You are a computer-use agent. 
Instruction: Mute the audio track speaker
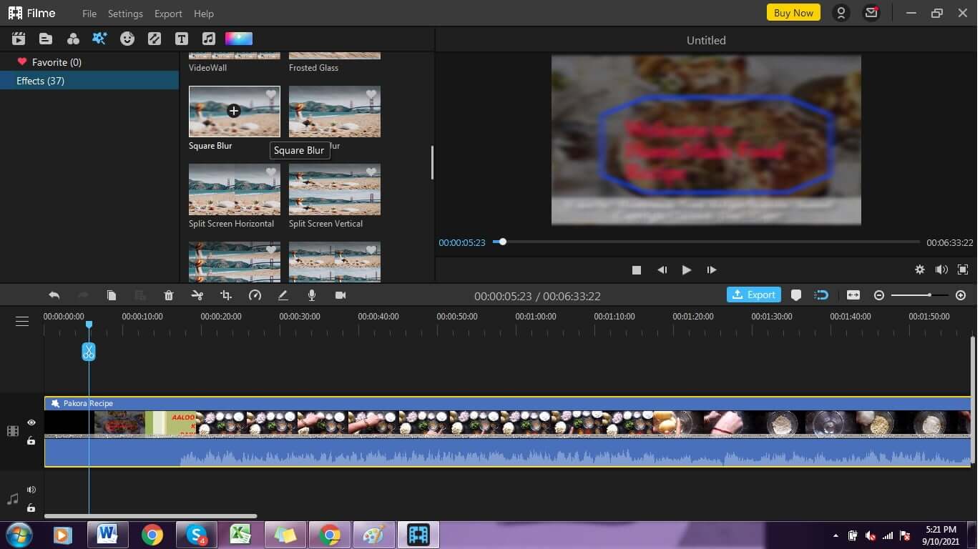pos(31,490)
